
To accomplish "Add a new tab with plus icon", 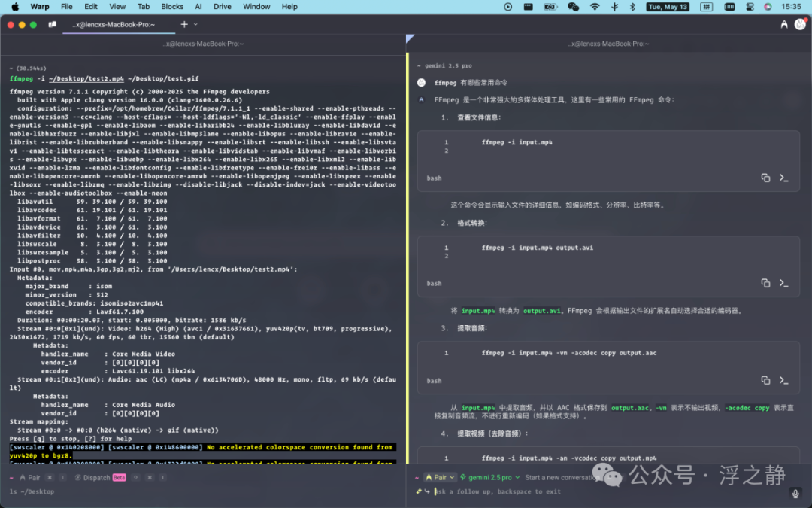I will coord(184,24).
